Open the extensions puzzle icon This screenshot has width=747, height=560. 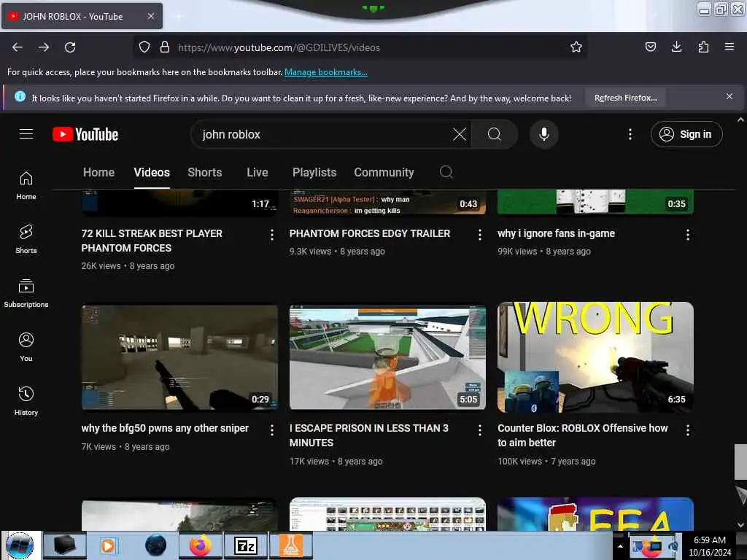(703, 47)
